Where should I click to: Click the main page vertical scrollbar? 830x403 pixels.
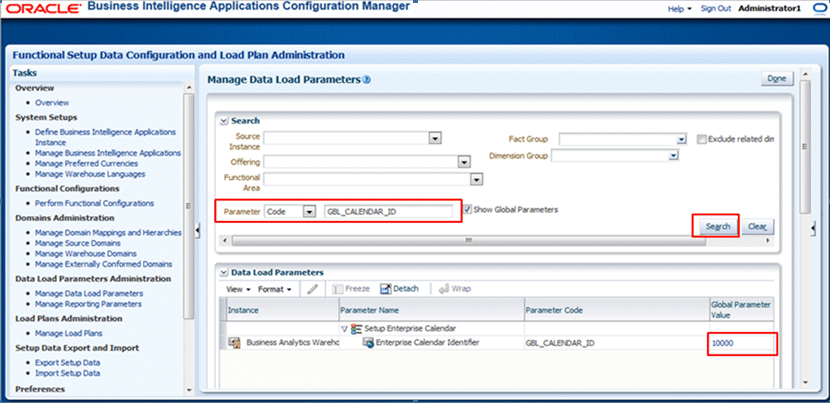pos(805,147)
